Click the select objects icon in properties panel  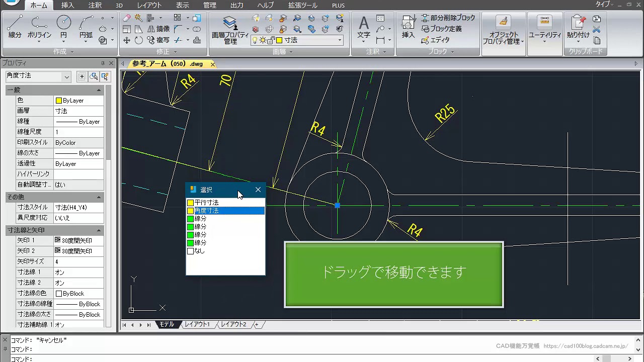pyautogui.click(x=94, y=76)
